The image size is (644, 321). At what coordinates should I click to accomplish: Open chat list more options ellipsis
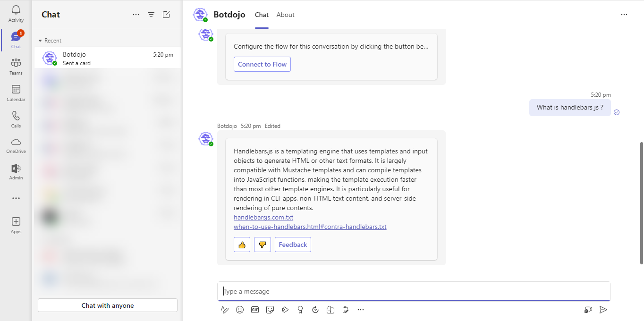[136, 15]
